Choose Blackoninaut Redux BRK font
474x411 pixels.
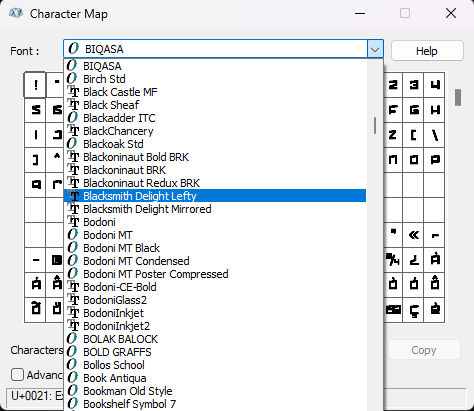point(215,183)
